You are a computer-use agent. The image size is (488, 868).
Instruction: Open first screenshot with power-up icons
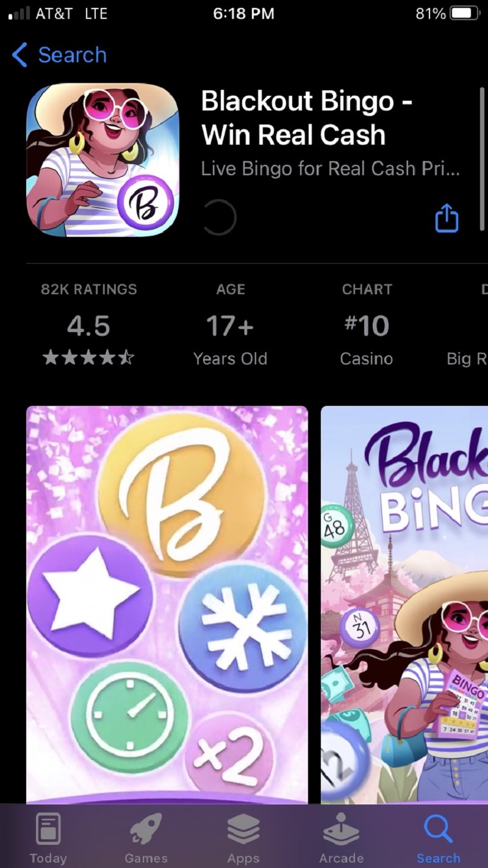pyautogui.click(x=167, y=604)
